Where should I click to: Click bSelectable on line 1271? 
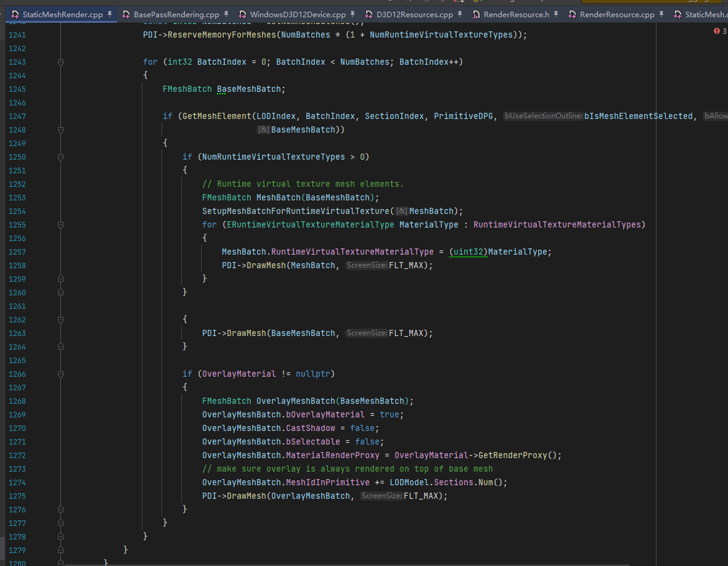pyautogui.click(x=313, y=441)
